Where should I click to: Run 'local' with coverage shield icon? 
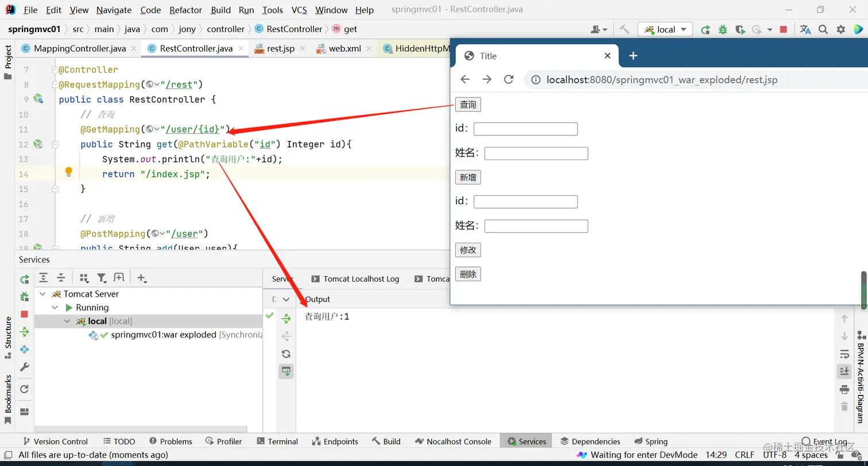coord(740,29)
